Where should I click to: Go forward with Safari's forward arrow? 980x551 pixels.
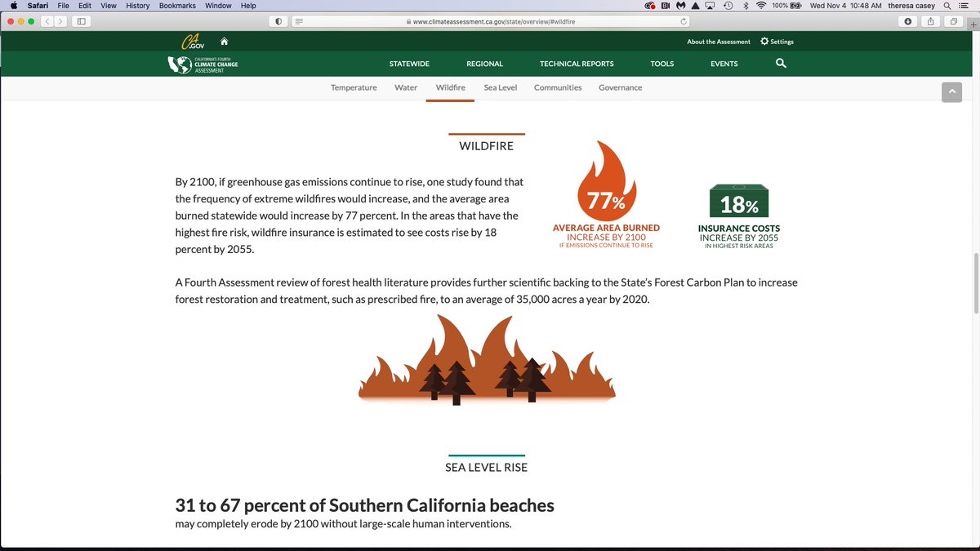coord(61,21)
